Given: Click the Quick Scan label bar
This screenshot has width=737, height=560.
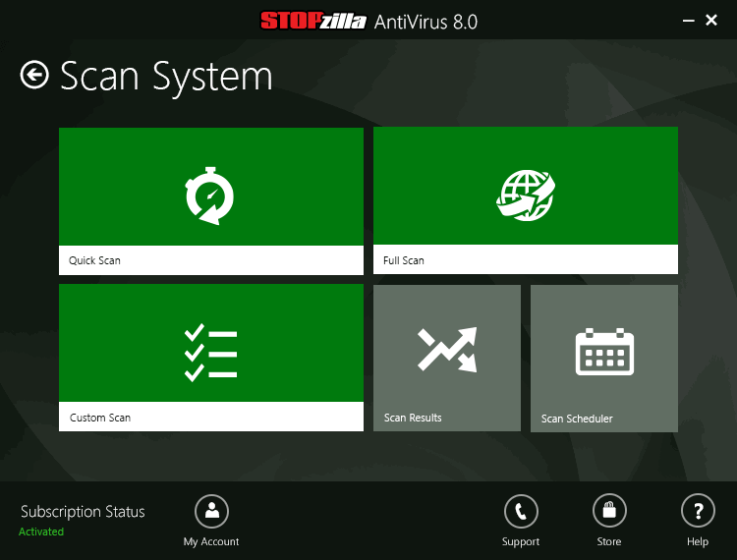Looking at the screenshot, I should (x=211, y=260).
